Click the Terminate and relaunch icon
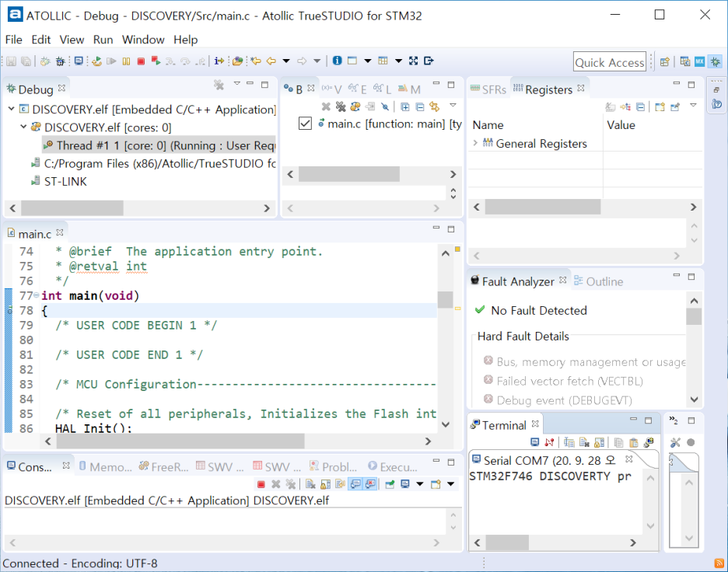The width and height of the screenshot is (728, 572). point(156,61)
